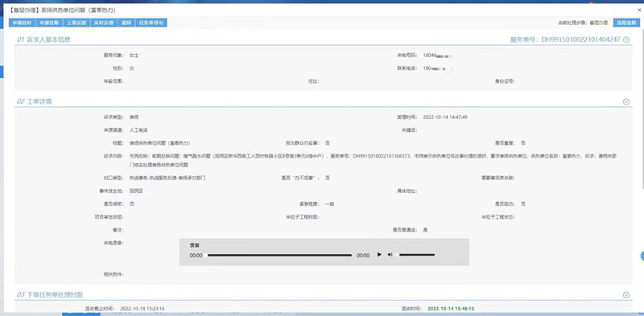Open 流程追踪 process tracking
Image resolution: width=644 pixels, height=316 pixels.
click(x=623, y=23)
